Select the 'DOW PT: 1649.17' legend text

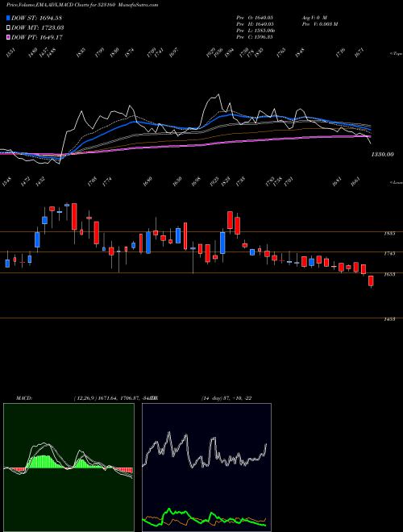point(36,37)
